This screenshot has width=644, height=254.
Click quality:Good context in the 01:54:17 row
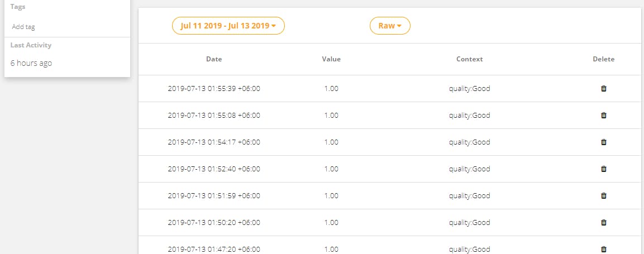(x=469, y=142)
